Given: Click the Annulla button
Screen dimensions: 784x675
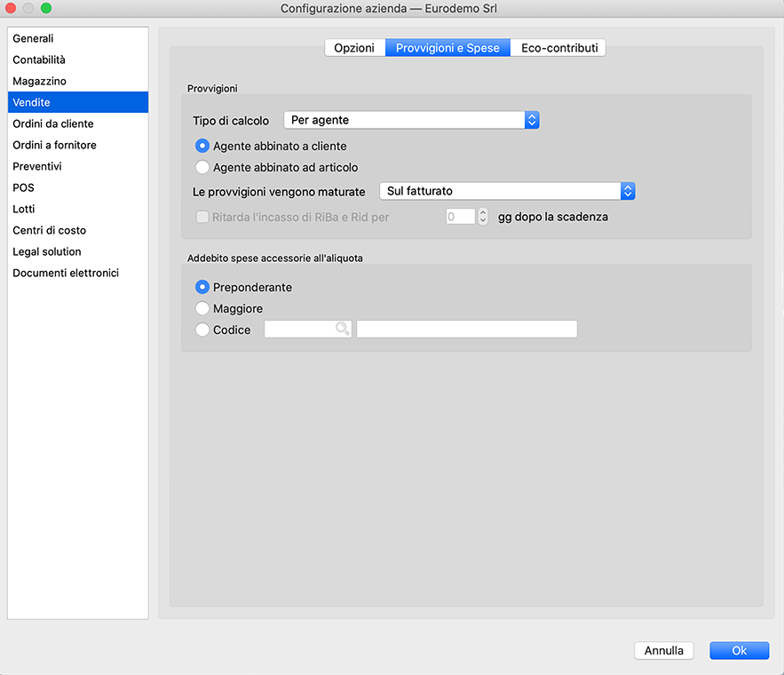Looking at the screenshot, I should coord(664,651).
